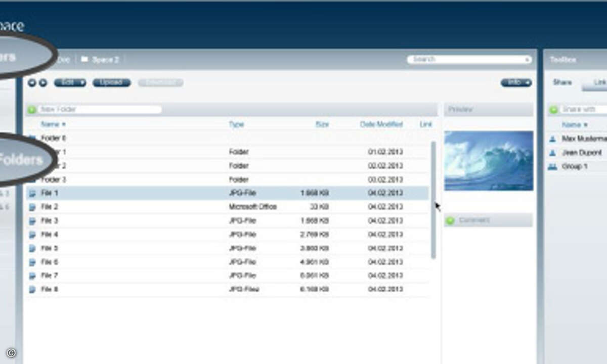Click magnifier icon in the Search box
Image resolution: width=607 pixels, height=364 pixels.
coord(528,60)
